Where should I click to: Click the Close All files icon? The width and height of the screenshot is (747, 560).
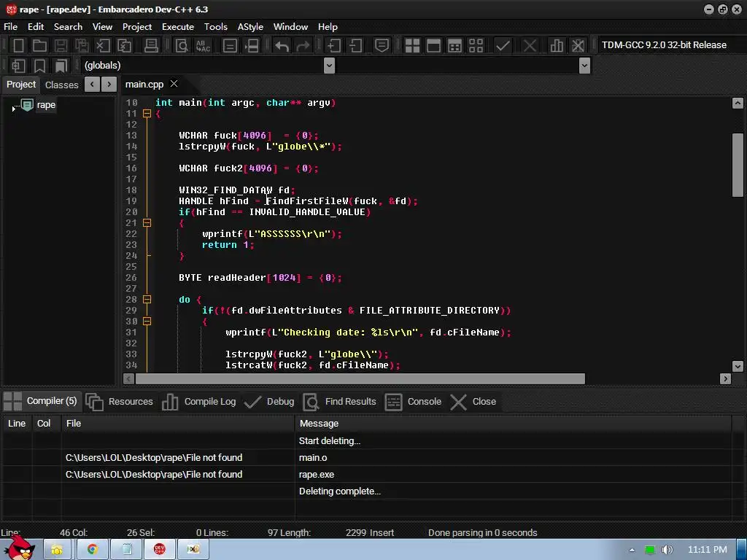tap(124, 45)
